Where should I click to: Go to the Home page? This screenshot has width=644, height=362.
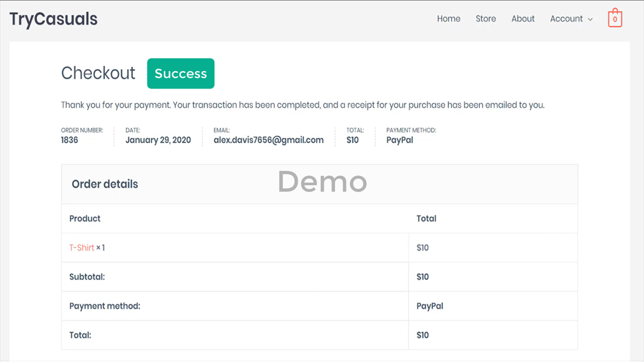click(449, 19)
